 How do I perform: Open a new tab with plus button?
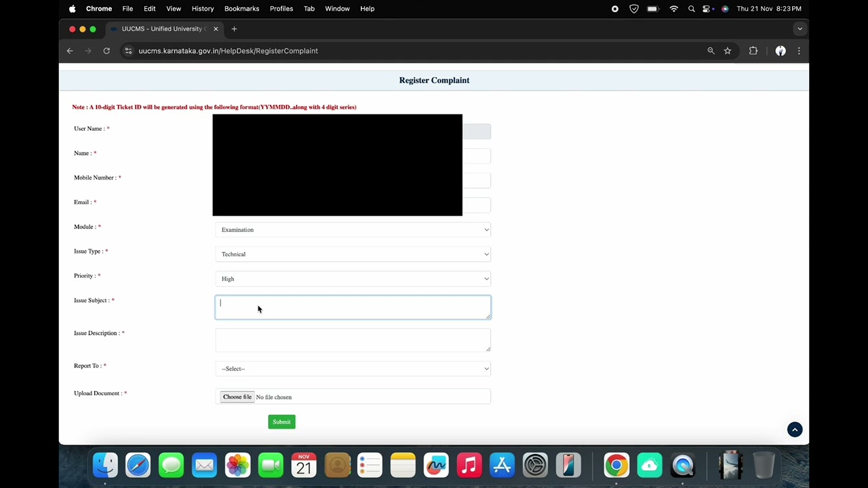[x=234, y=29]
